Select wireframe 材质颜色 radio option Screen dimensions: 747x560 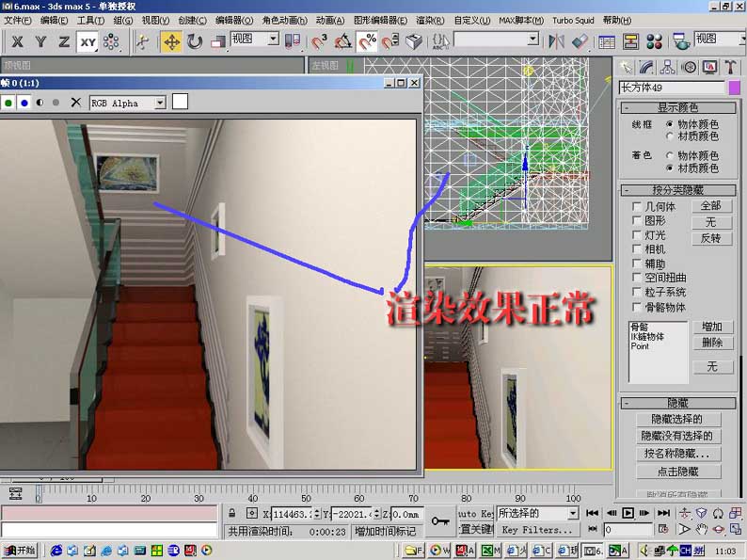point(669,136)
